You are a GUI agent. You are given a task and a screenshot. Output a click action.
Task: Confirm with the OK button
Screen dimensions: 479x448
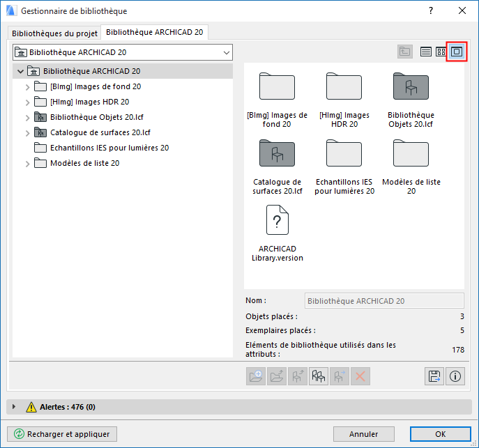tap(440, 434)
